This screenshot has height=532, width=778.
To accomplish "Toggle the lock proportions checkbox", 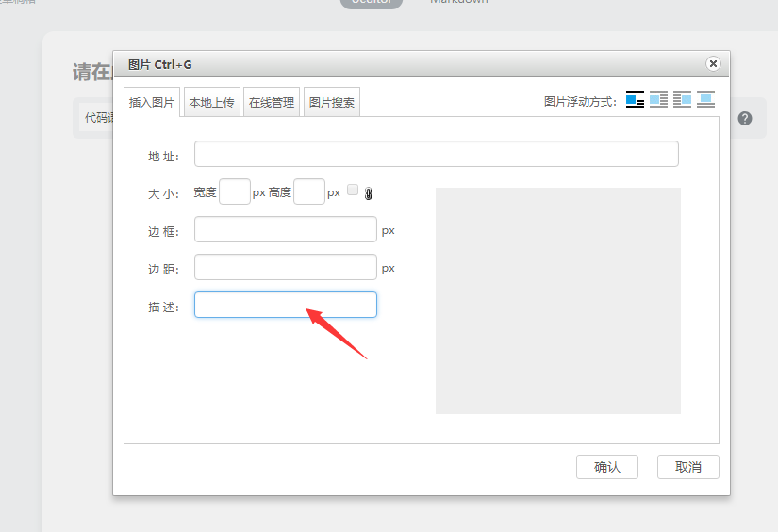I will tap(353, 190).
